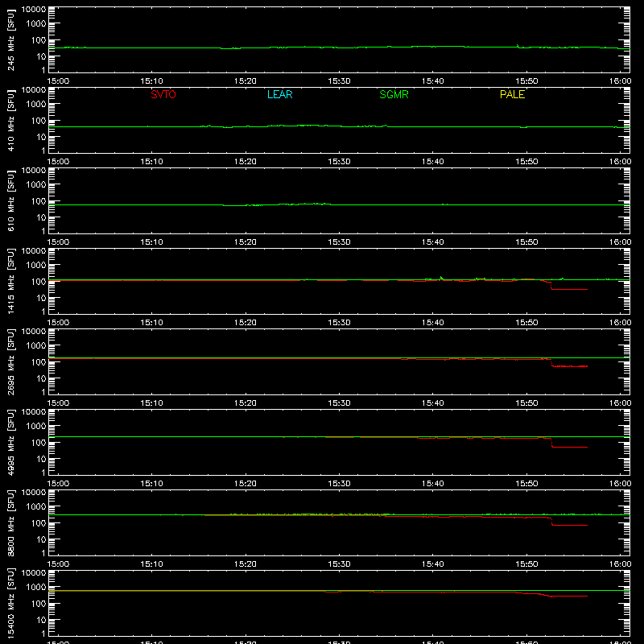Viewport: 644px width, 644px height.
Task: Select the 15400 MHz [SFU] axis title
Action: coord(10,603)
